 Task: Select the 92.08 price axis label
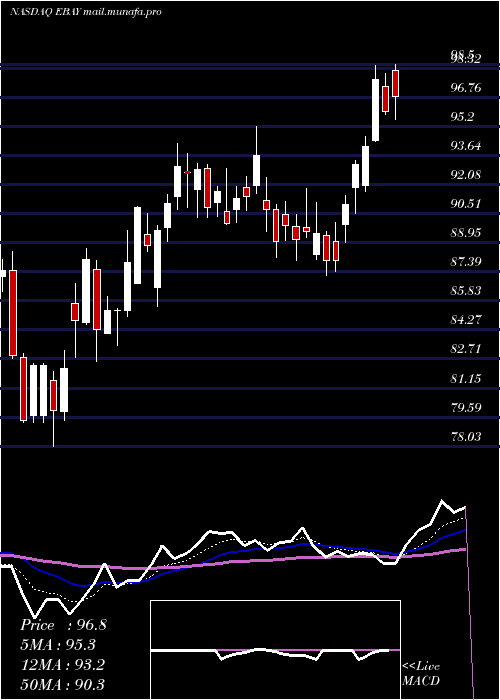tap(466, 175)
